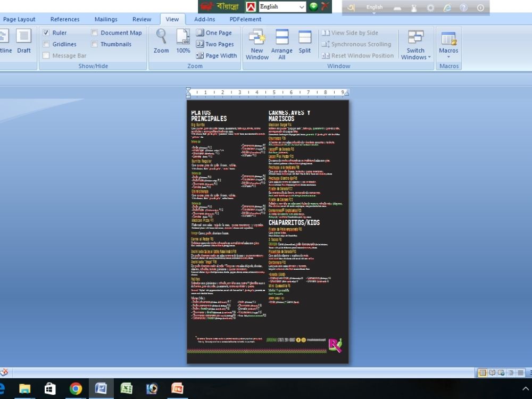Click View Side by Side

pyautogui.click(x=350, y=33)
